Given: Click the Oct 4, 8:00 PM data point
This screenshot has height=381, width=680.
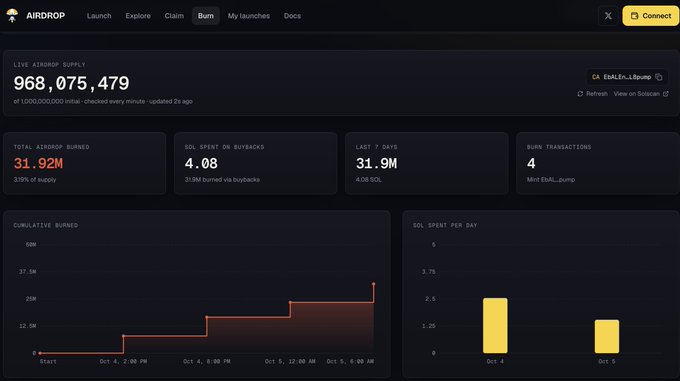Looking at the screenshot, I should click(207, 317).
